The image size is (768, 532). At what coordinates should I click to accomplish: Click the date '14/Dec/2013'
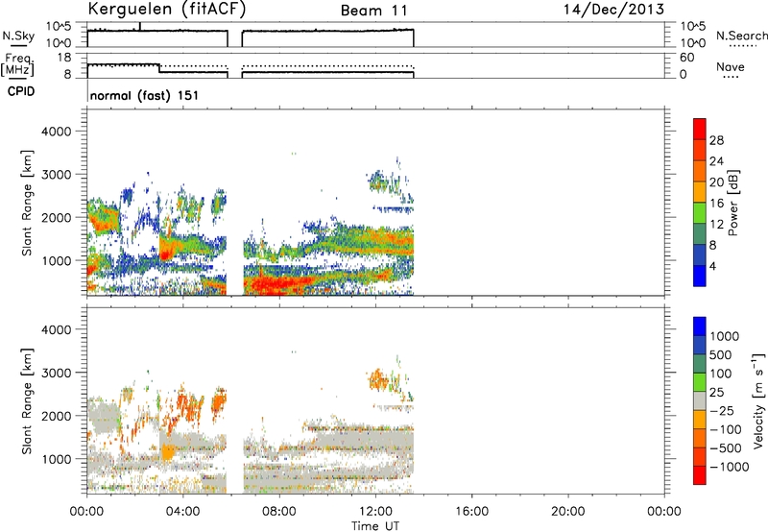tap(613, 10)
